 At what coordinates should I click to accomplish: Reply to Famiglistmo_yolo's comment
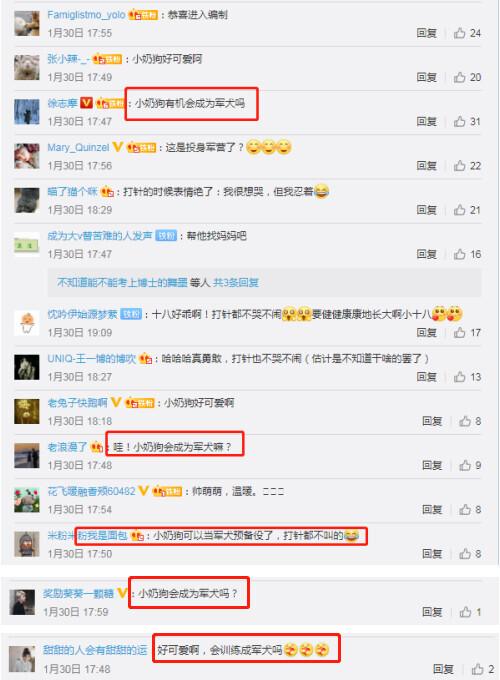(x=426, y=33)
